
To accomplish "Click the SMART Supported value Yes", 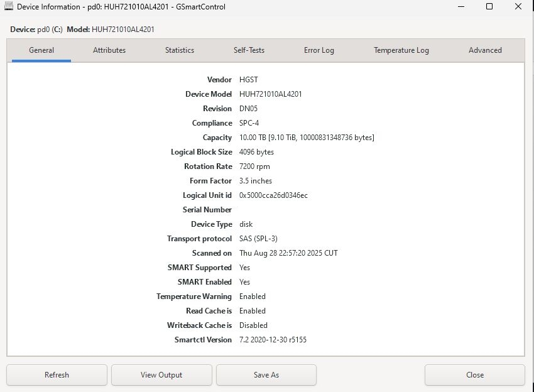I will [244, 268].
